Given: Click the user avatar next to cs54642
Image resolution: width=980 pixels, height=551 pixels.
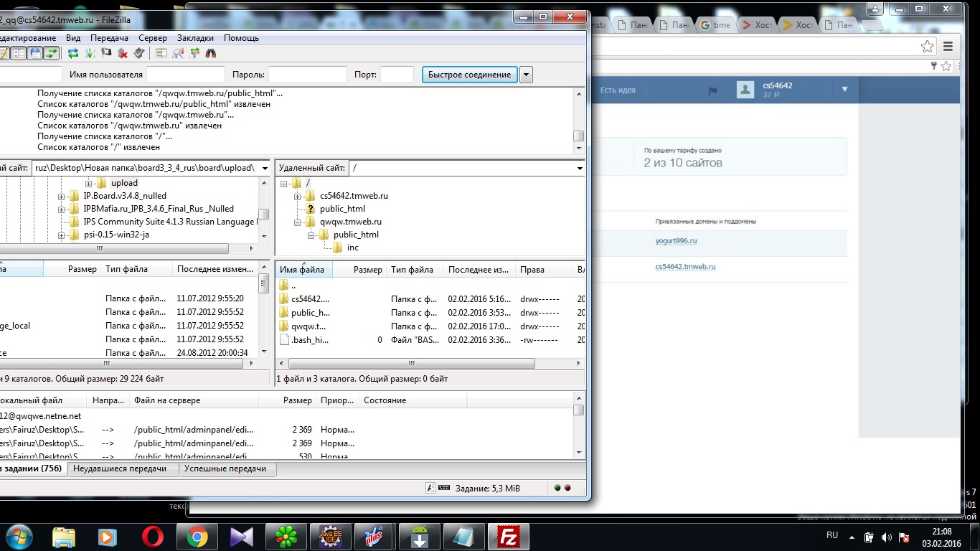Looking at the screenshot, I should (745, 90).
